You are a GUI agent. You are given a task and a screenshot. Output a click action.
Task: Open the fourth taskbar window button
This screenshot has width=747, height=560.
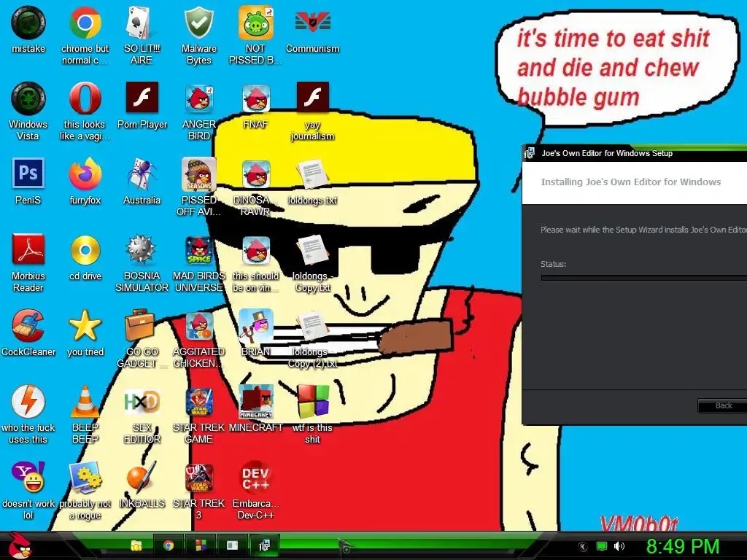pos(232,545)
